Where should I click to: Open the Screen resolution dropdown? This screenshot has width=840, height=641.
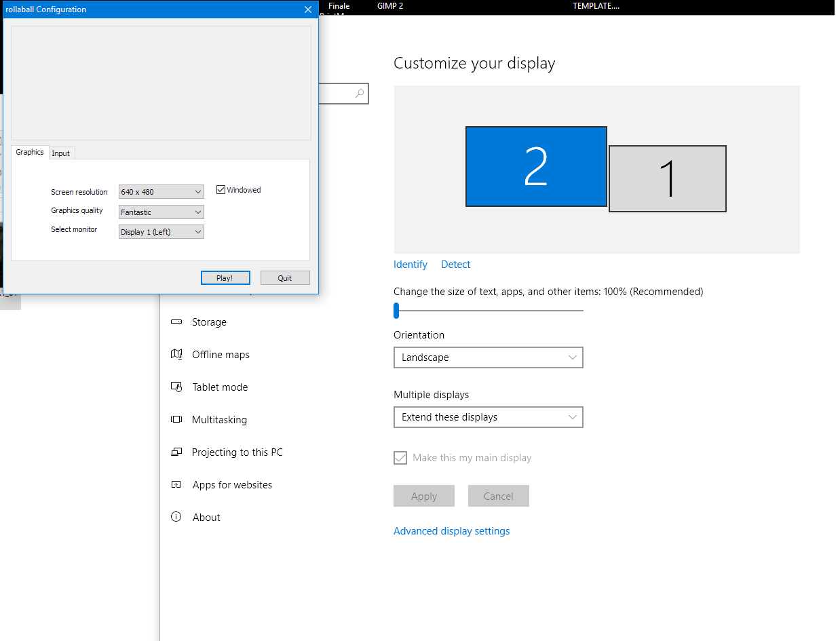[161, 191]
